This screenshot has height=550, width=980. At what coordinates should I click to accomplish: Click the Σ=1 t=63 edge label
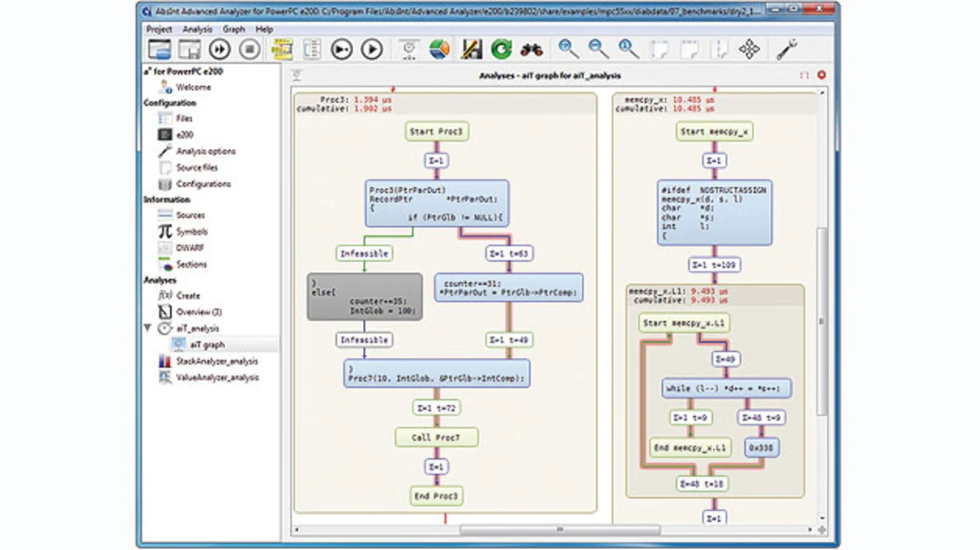click(x=509, y=253)
